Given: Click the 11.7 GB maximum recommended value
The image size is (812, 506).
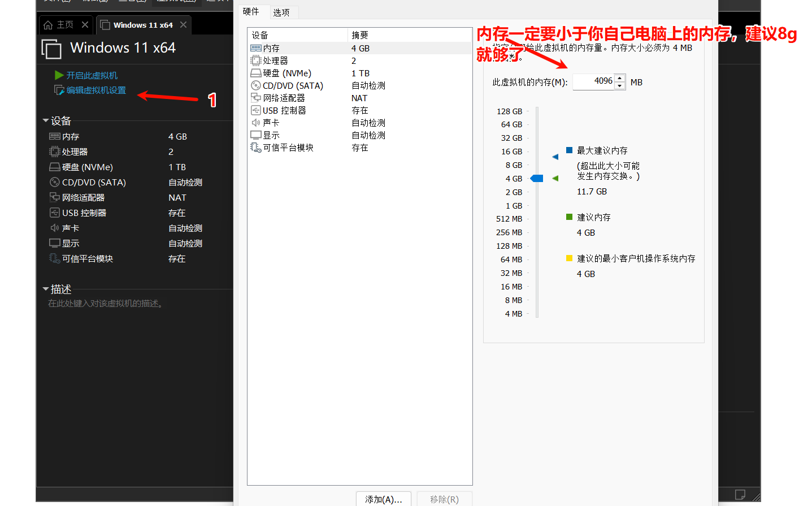Looking at the screenshot, I should pos(592,192).
